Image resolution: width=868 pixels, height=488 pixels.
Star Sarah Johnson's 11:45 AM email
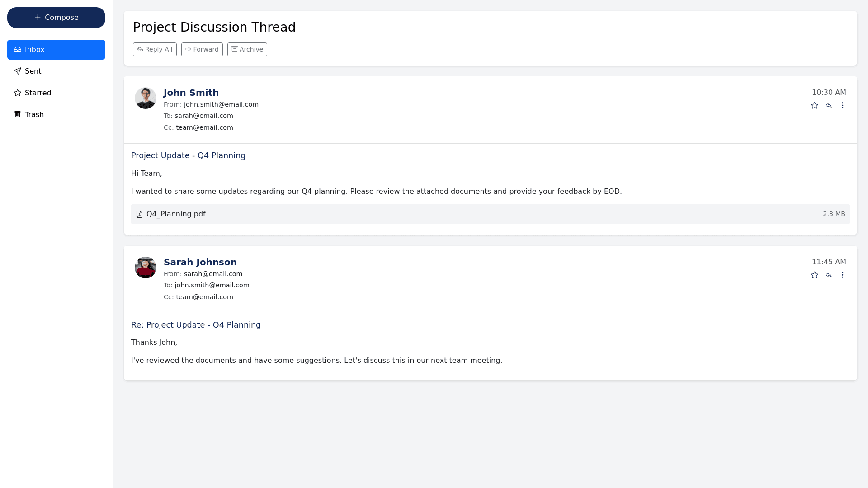814,275
